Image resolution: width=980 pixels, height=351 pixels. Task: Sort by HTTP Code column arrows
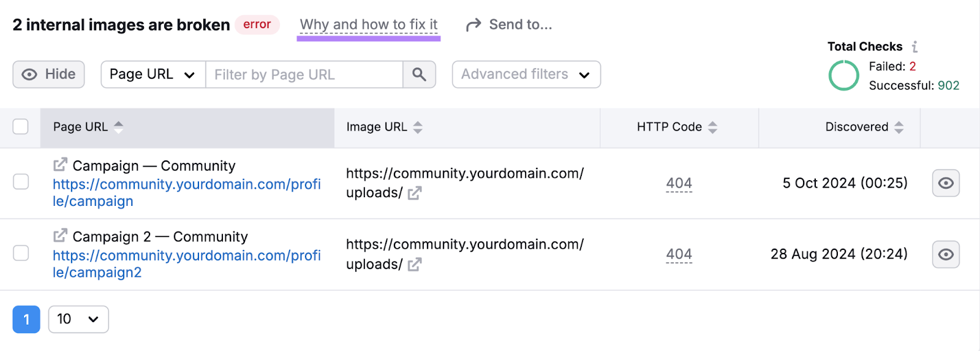tap(712, 127)
